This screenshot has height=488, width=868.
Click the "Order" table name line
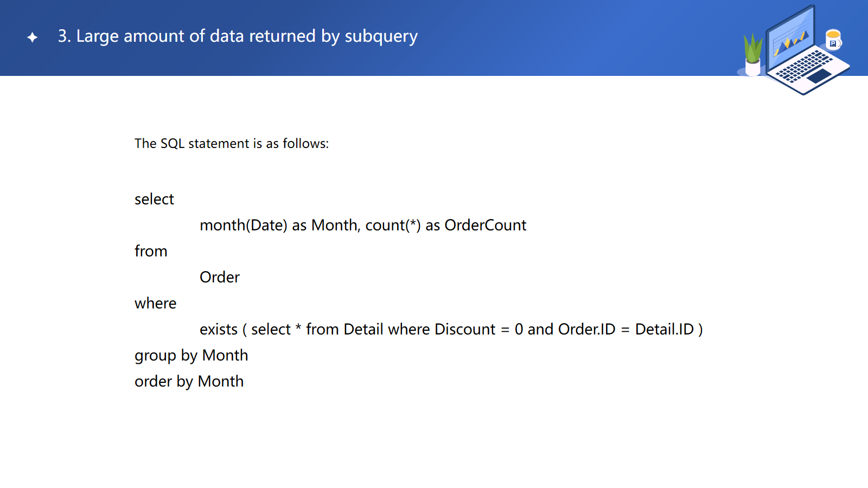coord(220,278)
